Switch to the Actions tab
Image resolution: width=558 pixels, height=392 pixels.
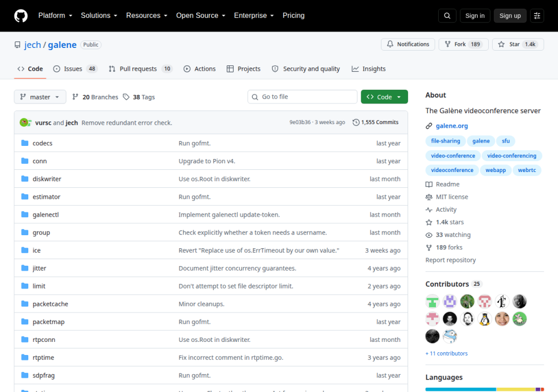[x=199, y=69]
